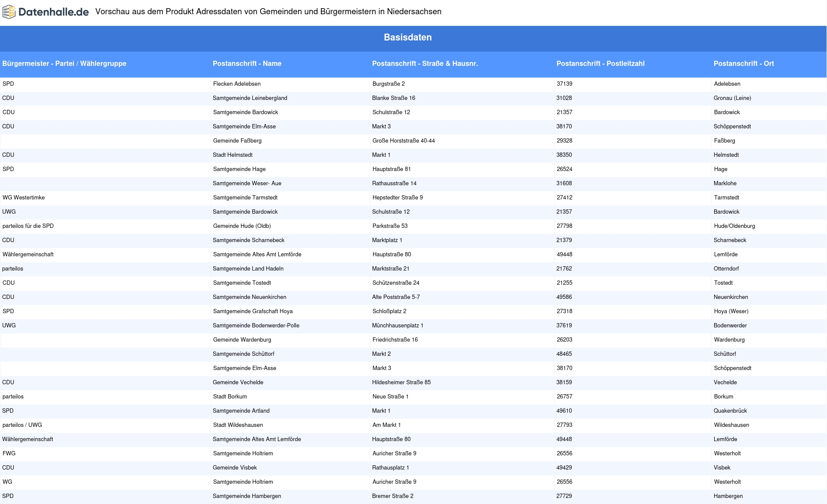
Task: Click the 'Gemeinde Wardenburg' cell
Action: (x=290, y=340)
